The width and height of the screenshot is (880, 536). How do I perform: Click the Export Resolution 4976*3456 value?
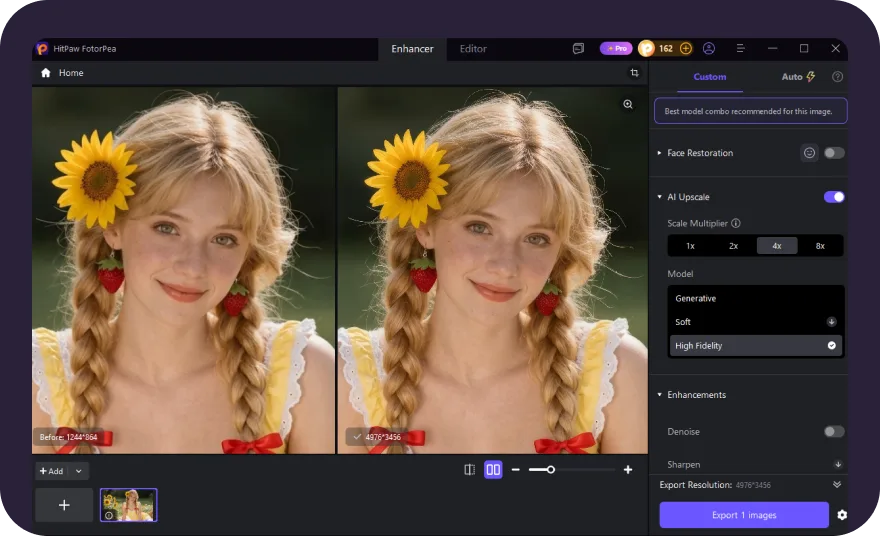click(x=753, y=485)
